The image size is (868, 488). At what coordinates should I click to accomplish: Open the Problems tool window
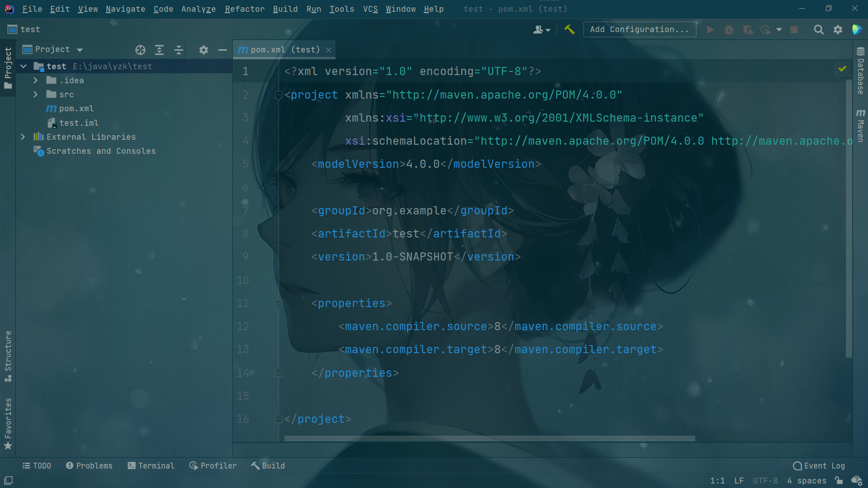click(89, 466)
